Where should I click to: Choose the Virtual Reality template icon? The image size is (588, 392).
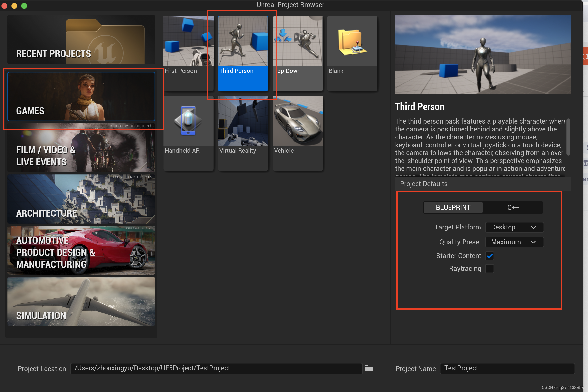click(x=243, y=121)
